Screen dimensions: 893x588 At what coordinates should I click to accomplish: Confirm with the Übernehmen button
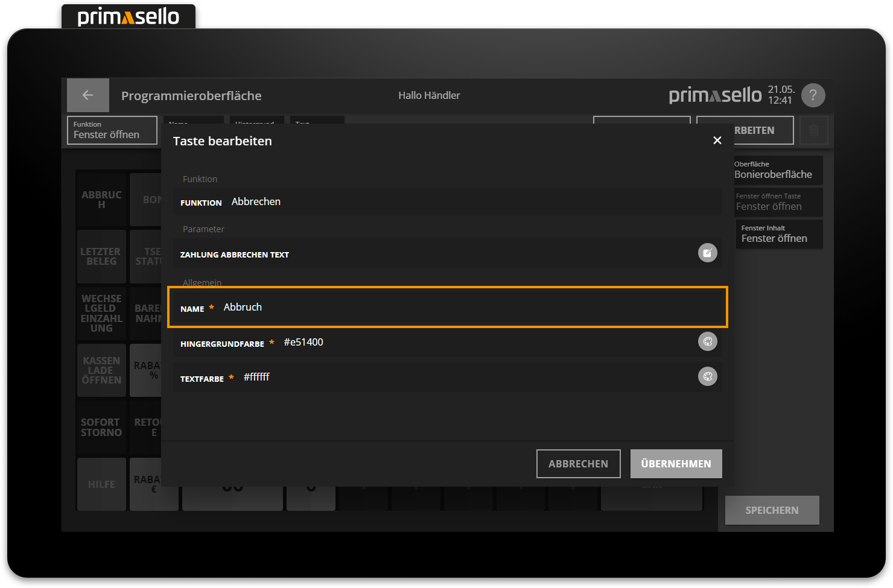[676, 464]
